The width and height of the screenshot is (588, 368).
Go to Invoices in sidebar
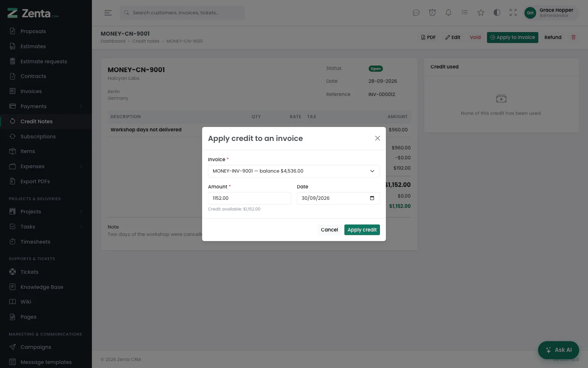(x=46, y=91)
